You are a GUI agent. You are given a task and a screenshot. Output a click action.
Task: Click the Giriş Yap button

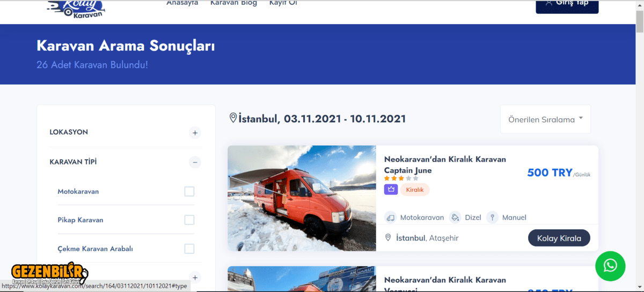567,5
